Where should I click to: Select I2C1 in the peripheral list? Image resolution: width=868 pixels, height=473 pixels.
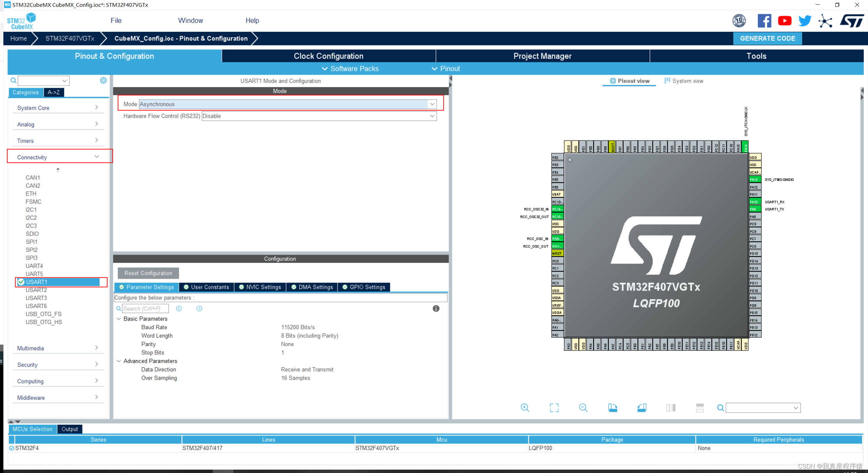[x=31, y=210]
